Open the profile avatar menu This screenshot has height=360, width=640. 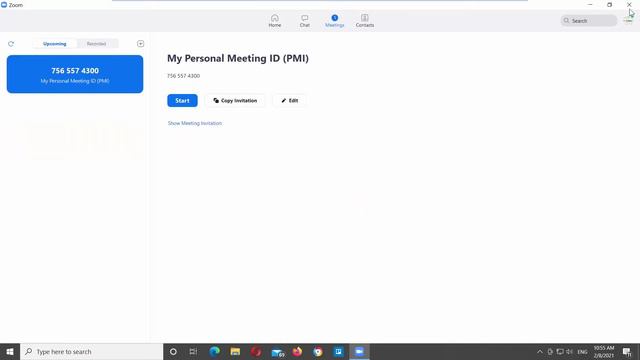[x=628, y=20]
